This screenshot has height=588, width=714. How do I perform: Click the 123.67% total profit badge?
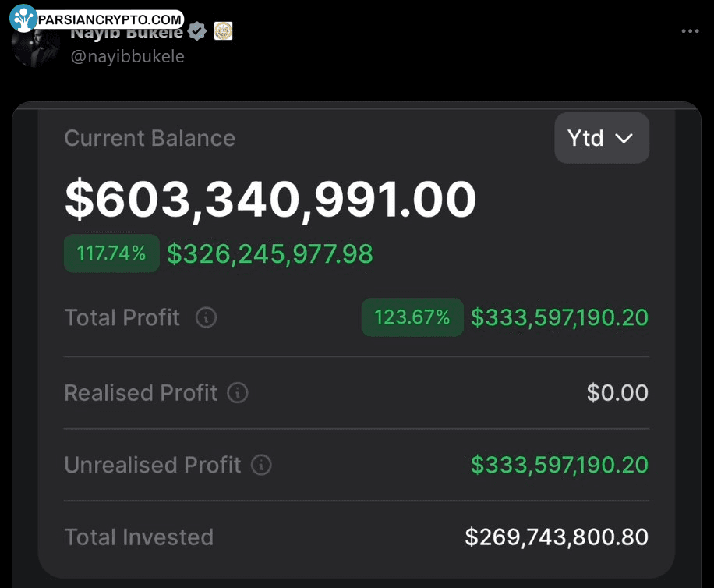tap(412, 317)
